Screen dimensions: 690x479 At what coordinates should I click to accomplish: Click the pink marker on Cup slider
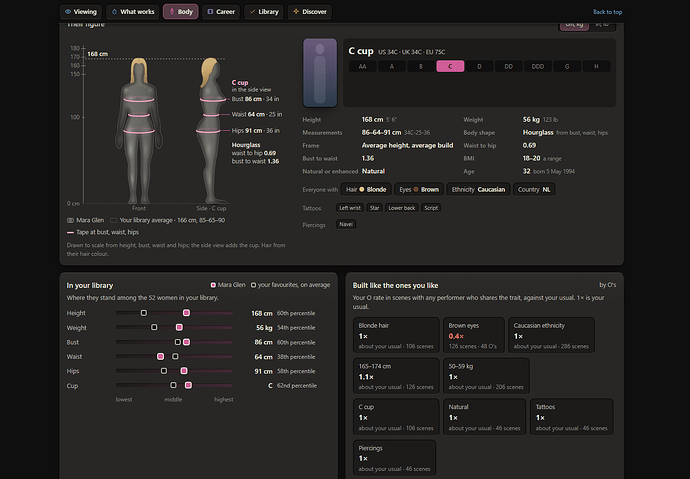[x=188, y=385]
